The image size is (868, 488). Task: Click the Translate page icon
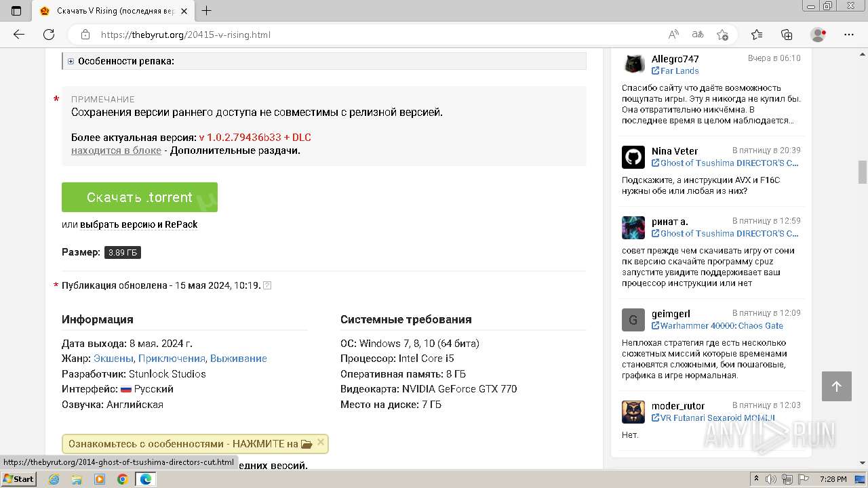pos(698,35)
